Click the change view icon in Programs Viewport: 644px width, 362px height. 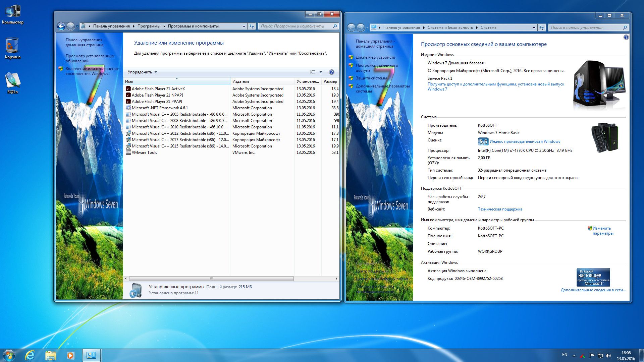(x=313, y=72)
